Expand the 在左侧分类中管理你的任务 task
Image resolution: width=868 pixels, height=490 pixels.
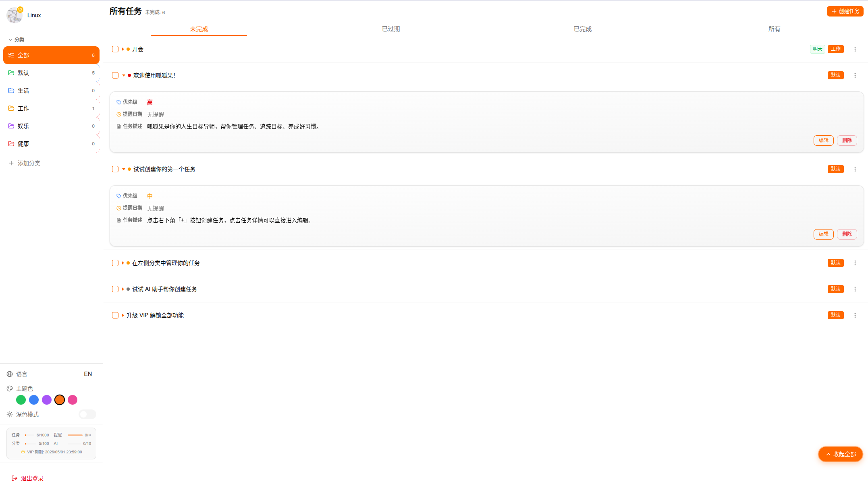(x=123, y=263)
